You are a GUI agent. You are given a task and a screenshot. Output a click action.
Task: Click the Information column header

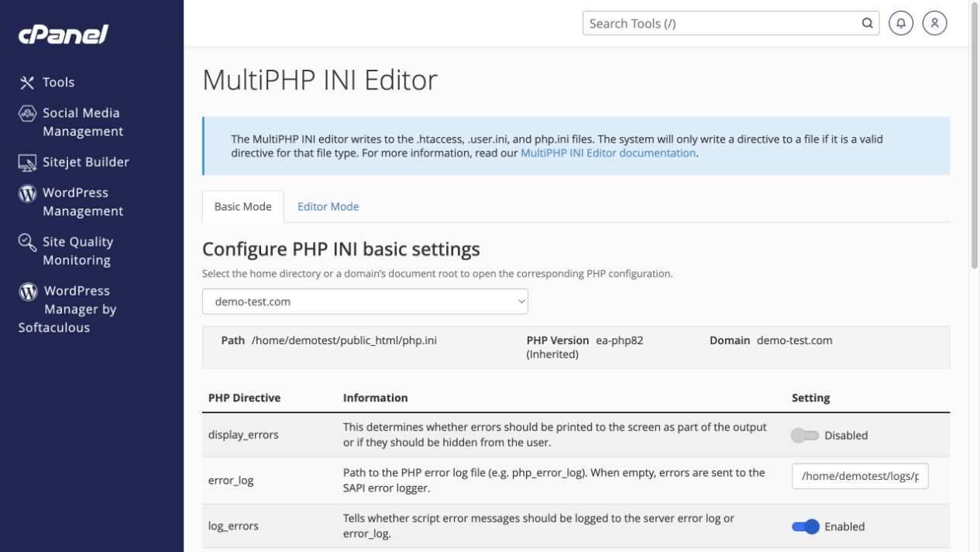376,398
